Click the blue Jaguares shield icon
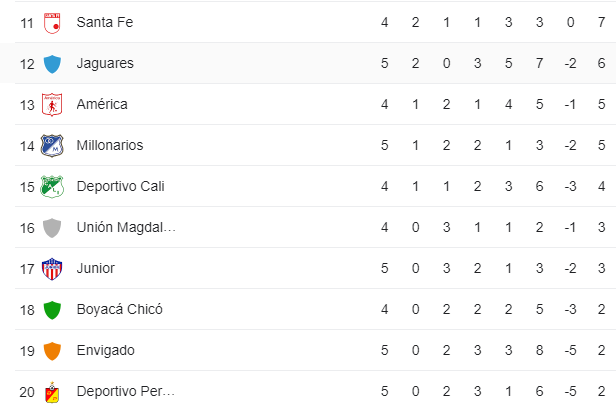Screen dimensions: 616x416 [52, 64]
